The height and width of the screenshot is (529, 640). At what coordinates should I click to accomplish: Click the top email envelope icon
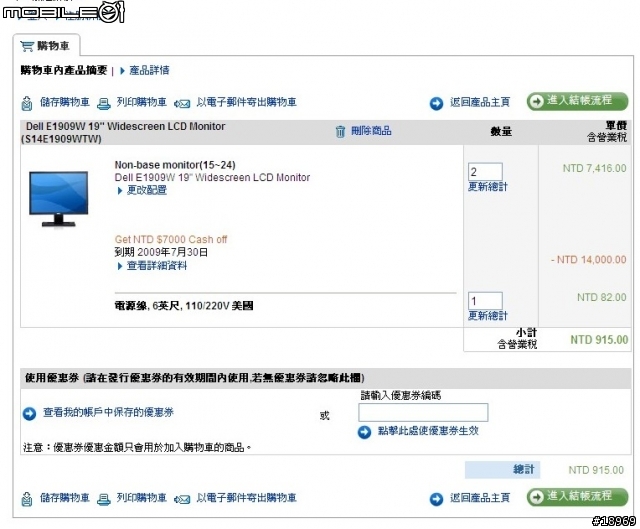pyautogui.click(x=182, y=104)
